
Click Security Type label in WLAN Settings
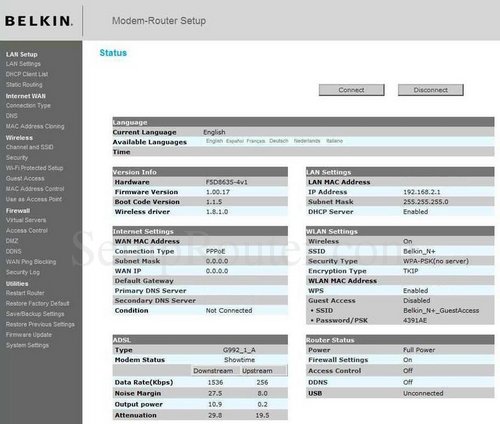333,261
